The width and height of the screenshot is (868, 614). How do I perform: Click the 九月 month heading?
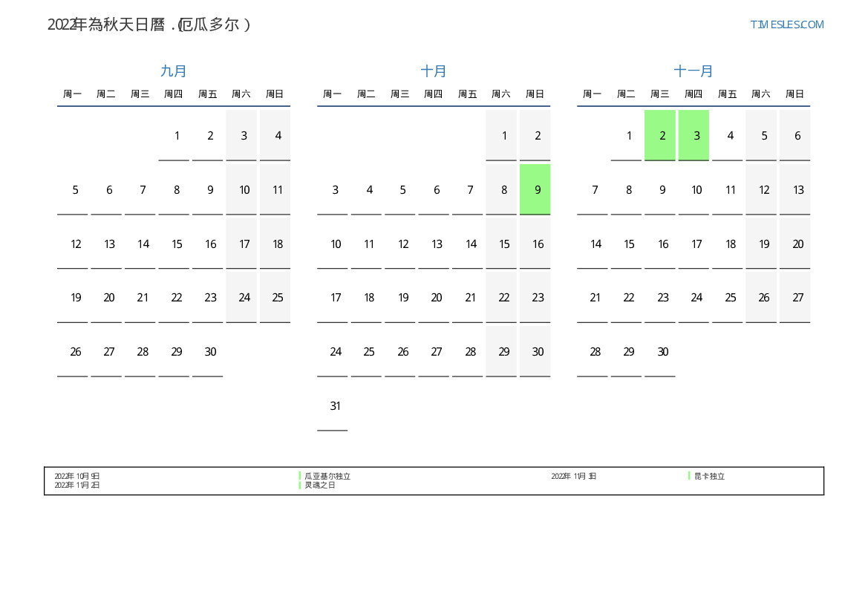(x=174, y=71)
